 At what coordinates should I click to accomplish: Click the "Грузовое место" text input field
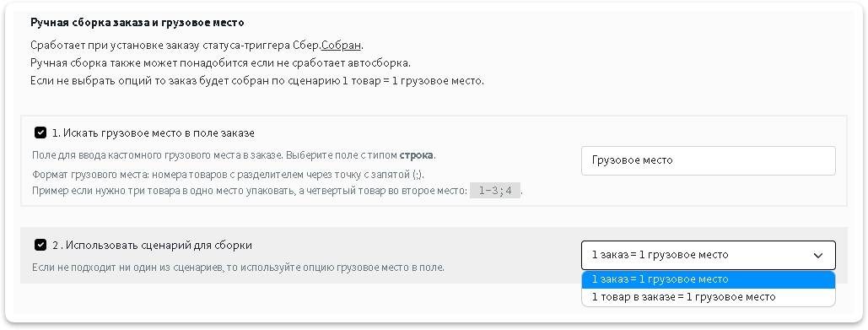click(708, 160)
